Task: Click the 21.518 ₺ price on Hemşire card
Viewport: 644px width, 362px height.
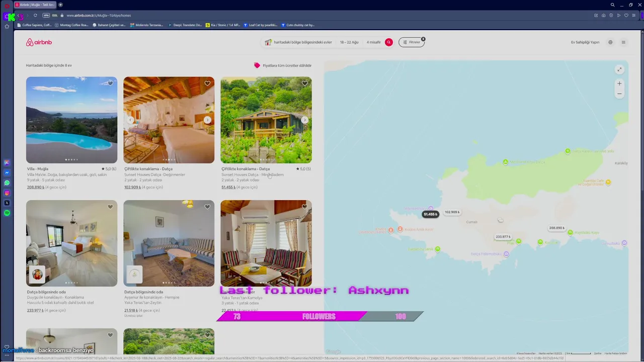Action: coord(131,310)
